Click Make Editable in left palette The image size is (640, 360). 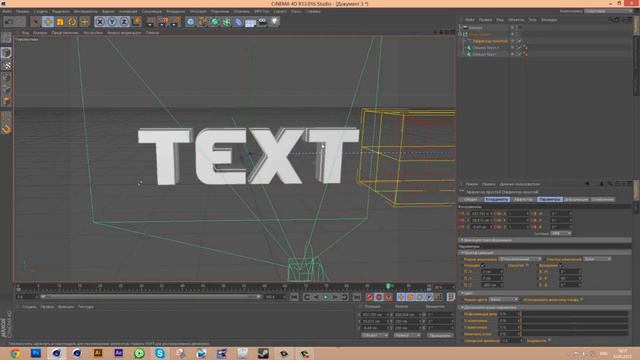(x=6, y=38)
